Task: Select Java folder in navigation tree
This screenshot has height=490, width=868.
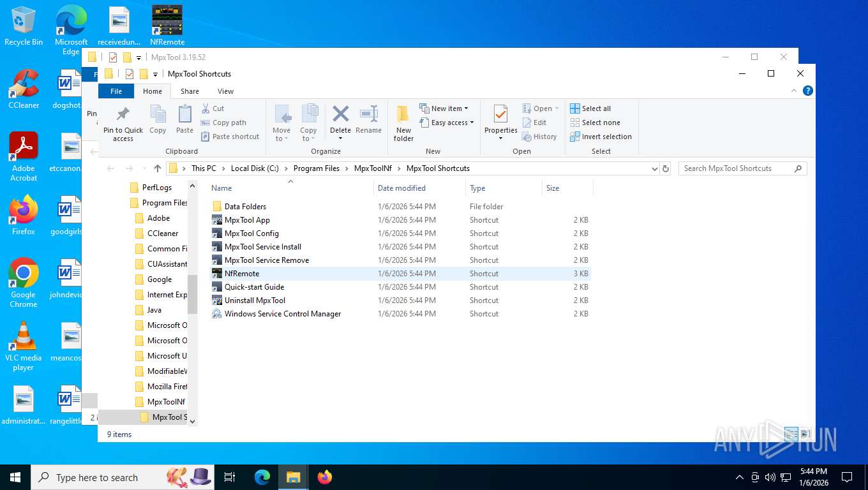Action: click(154, 310)
